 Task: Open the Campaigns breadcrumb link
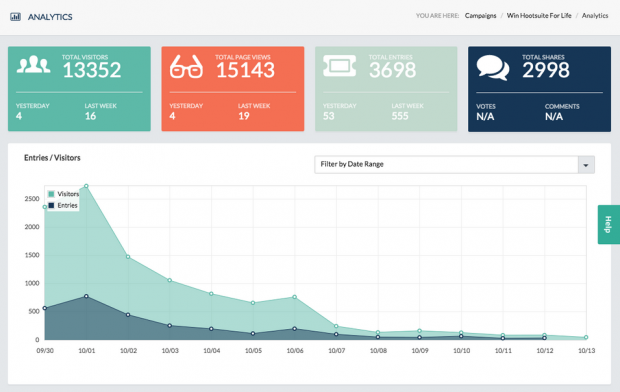480,16
